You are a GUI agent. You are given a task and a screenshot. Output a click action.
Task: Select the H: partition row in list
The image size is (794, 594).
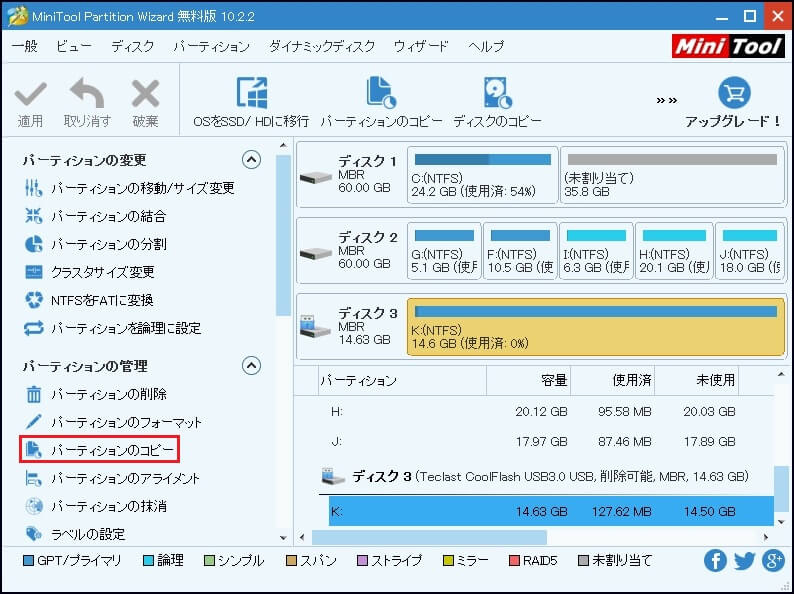point(551,412)
